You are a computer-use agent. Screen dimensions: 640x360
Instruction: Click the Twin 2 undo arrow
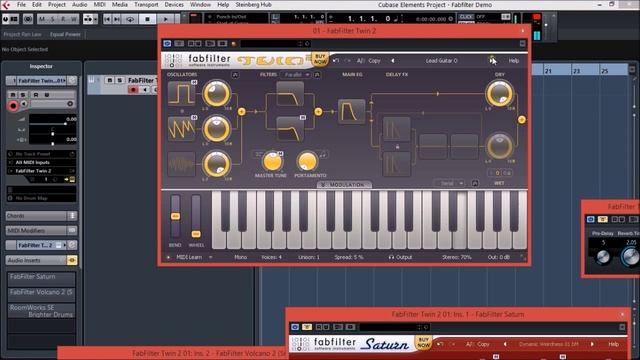pyautogui.click(x=336, y=60)
